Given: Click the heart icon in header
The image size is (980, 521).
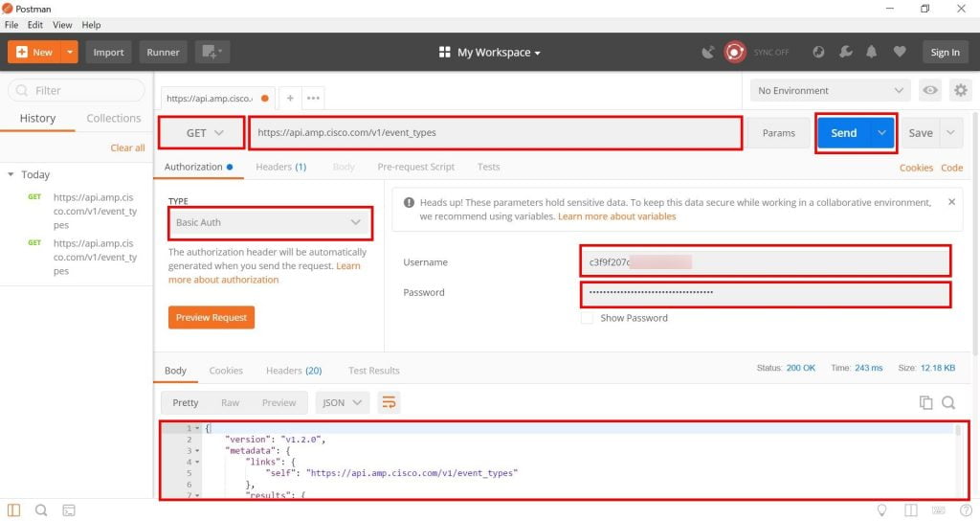Looking at the screenshot, I should tap(900, 52).
